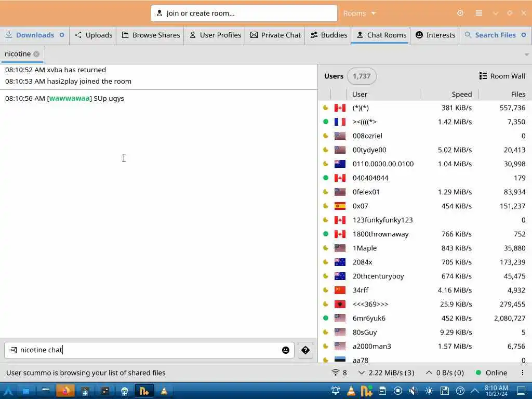Sort user list by User column

(x=383, y=95)
